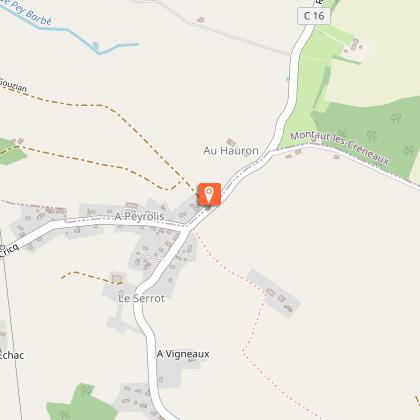
Task: Click the orange location pin marker
Action: coord(210,194)
